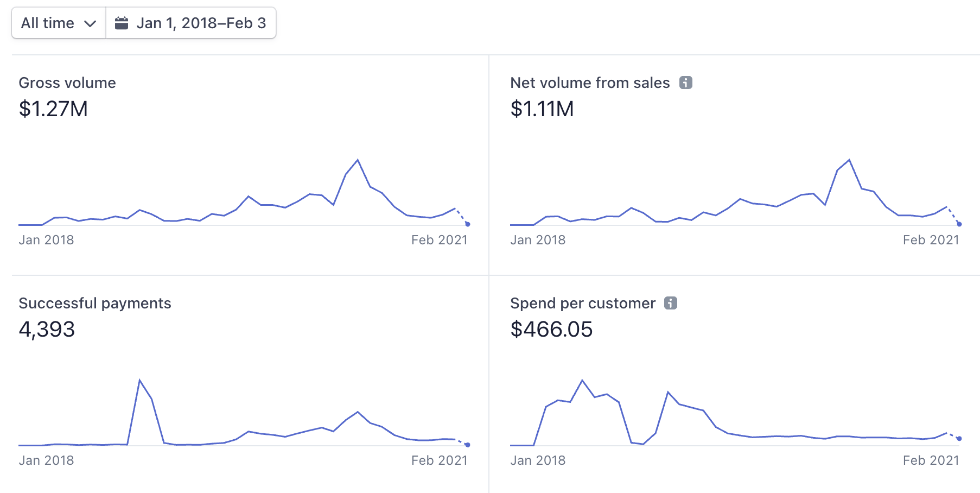Click the 4,393 successful payments count
980x493 pixels.
click(47, 330)
